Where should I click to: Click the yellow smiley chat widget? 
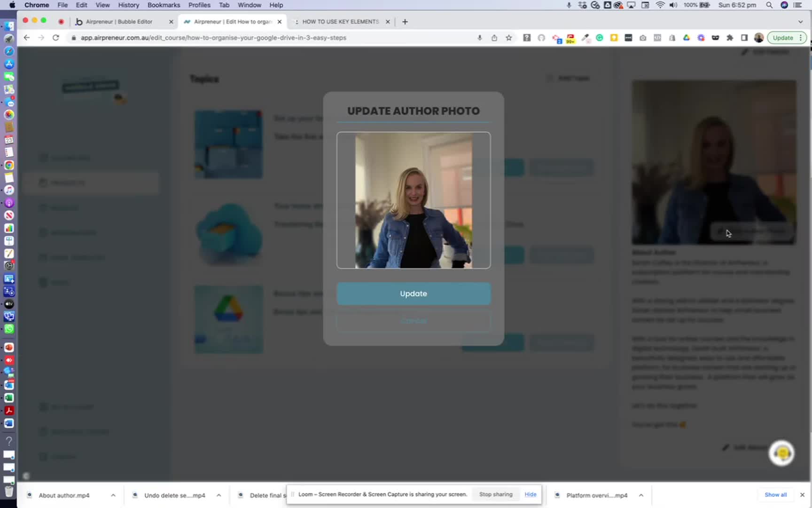(x=782, y=453)
